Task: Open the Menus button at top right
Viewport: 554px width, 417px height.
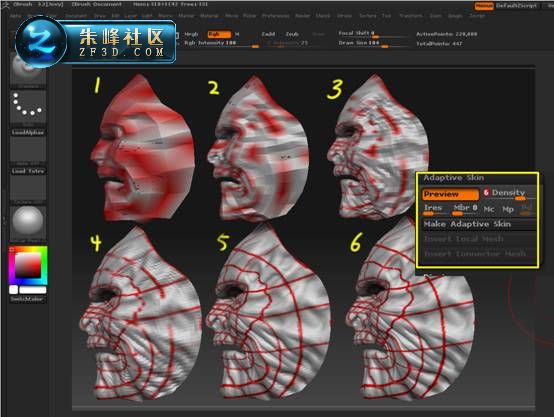Action: tap(484, 6)
